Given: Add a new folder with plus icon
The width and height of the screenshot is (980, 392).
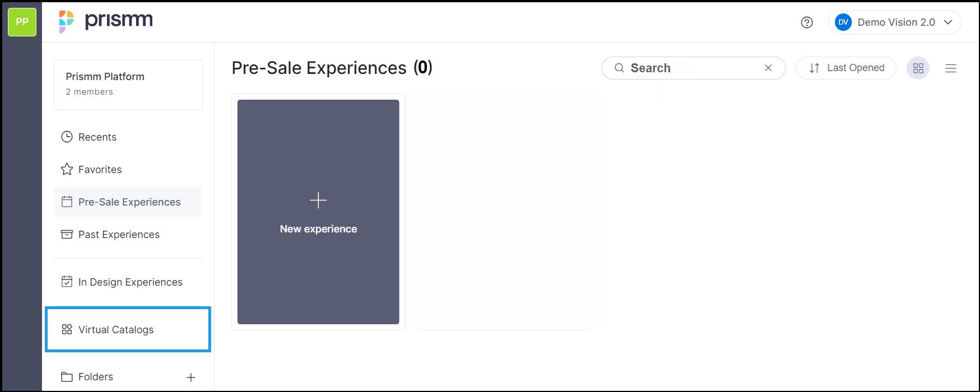Looking at the screenshot, I should point(191,377).
